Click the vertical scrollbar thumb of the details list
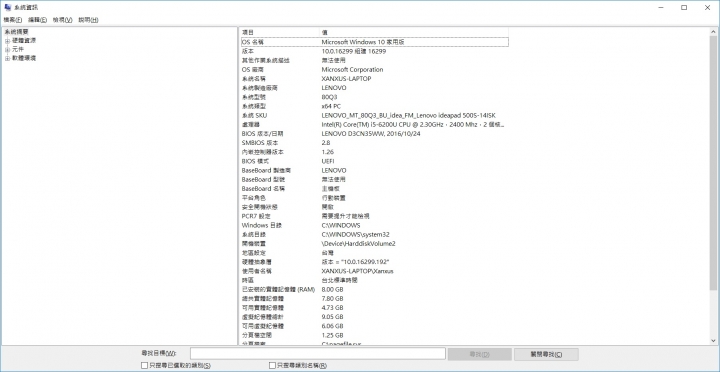The image size is (720, 372). tap(713, 163)
